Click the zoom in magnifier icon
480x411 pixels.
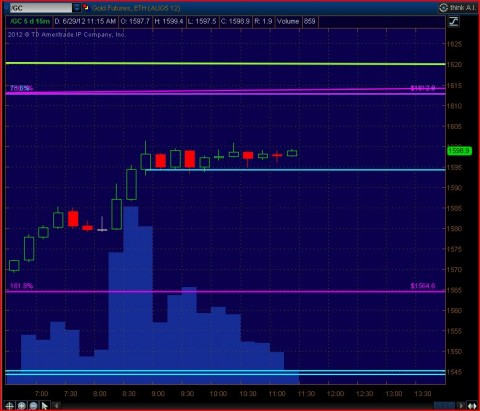click(x=22, y=406)
